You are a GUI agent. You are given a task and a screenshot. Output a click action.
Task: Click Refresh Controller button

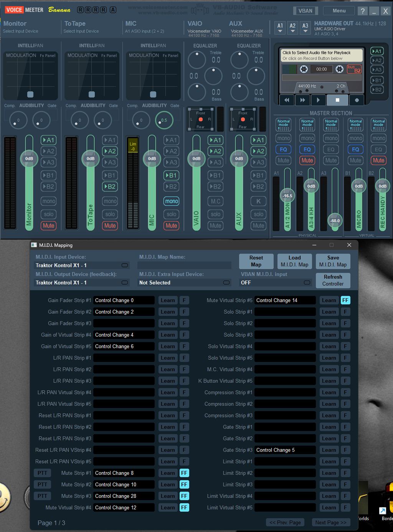coord(333,280)
